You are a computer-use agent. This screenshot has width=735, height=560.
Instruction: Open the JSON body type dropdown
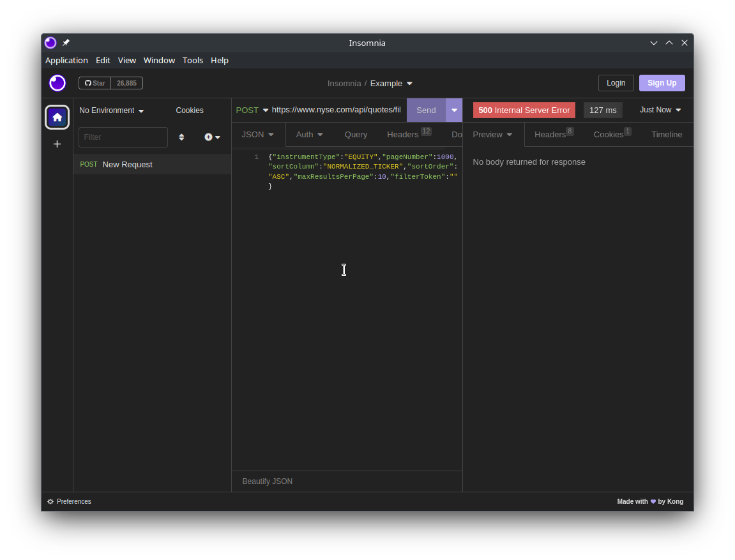pyautogui.click(x=257, y=135)
